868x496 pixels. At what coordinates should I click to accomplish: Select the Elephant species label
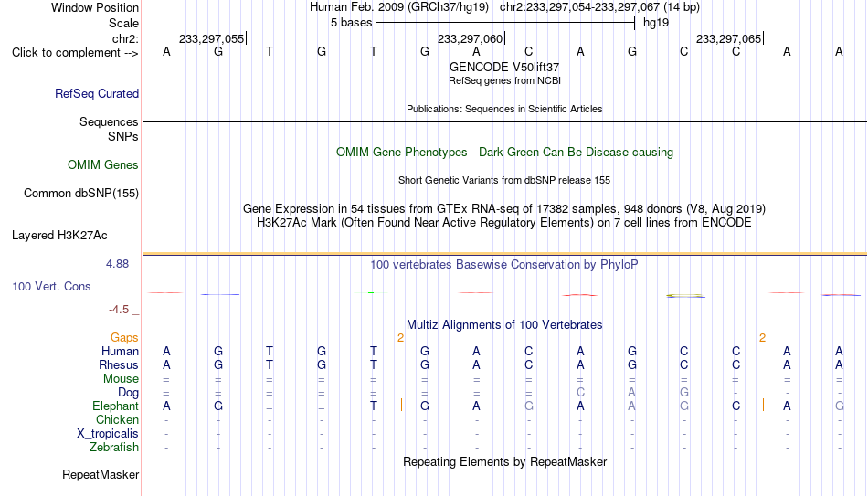click(116, 406)
